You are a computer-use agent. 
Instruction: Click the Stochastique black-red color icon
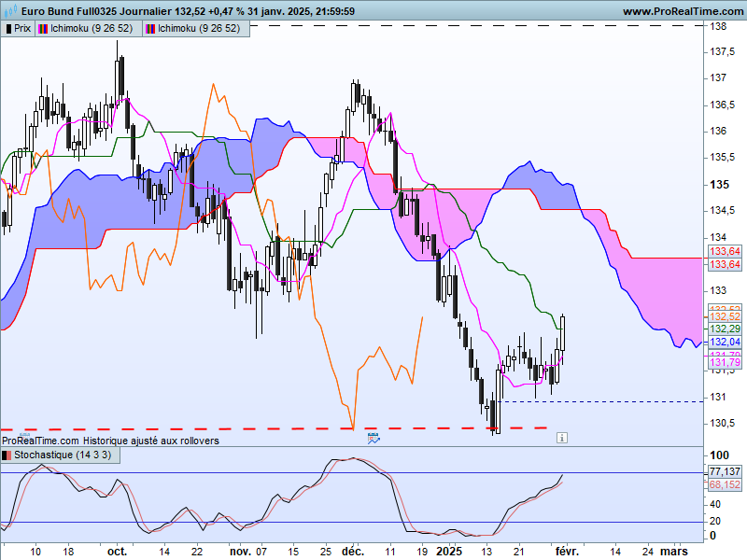click(x=7, y=455)
